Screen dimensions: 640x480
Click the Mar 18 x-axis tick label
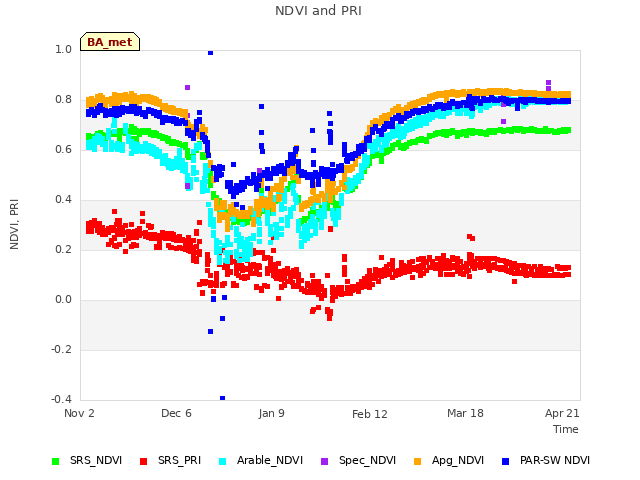pos(465,413)
